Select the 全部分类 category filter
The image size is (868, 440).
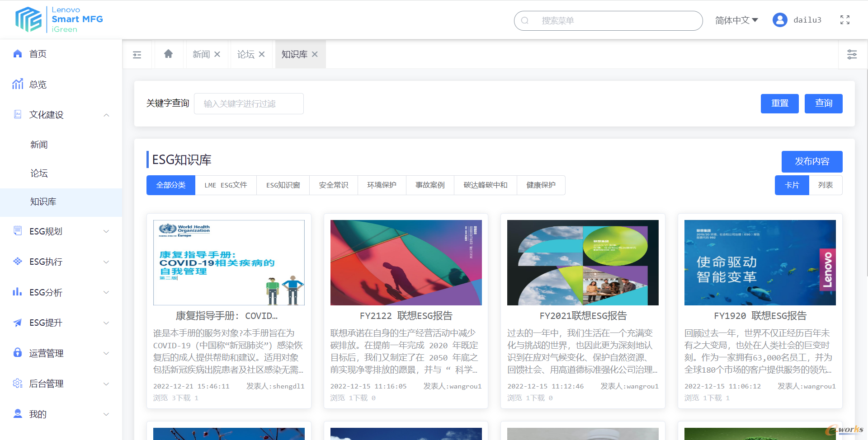(171, 185)
